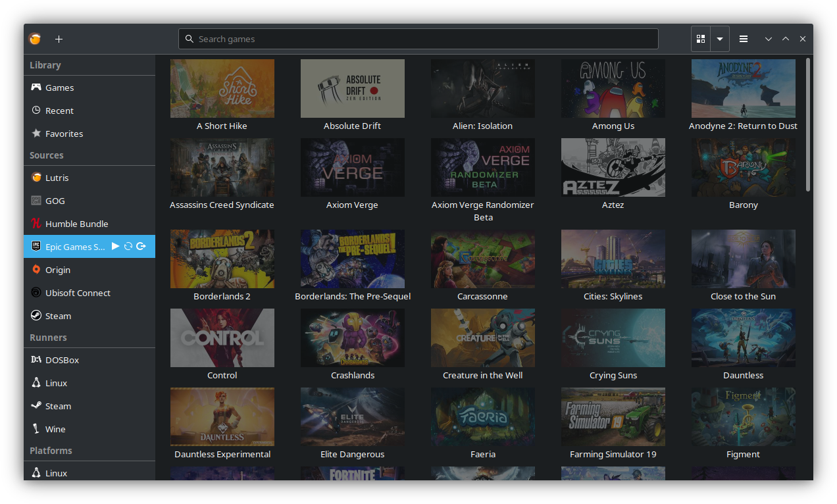The height and width of the screenshot is (504, 837).
Task: Click the GOG logo icon
Action: (36, 201)
